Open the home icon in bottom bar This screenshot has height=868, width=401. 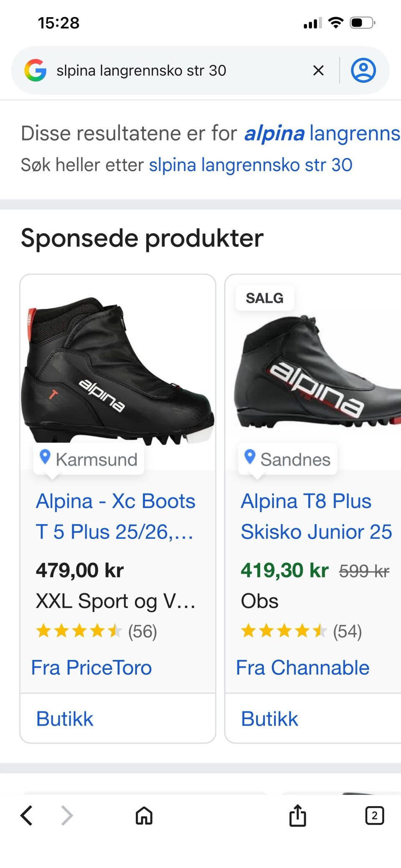coord(144,815)
